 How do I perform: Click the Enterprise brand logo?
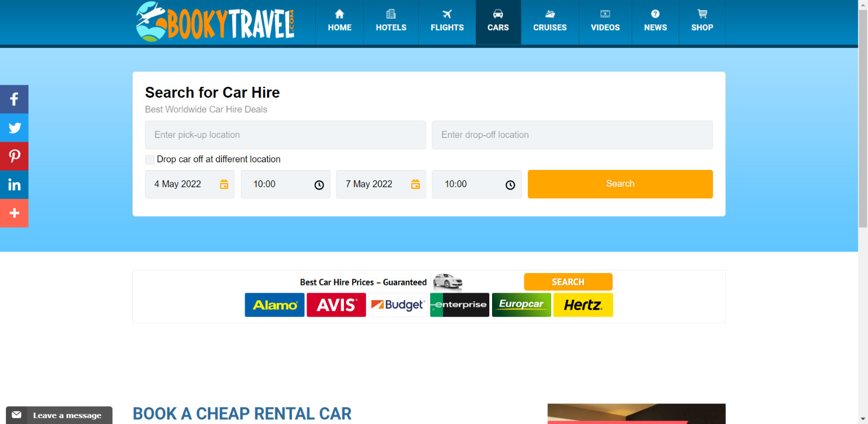459,305
